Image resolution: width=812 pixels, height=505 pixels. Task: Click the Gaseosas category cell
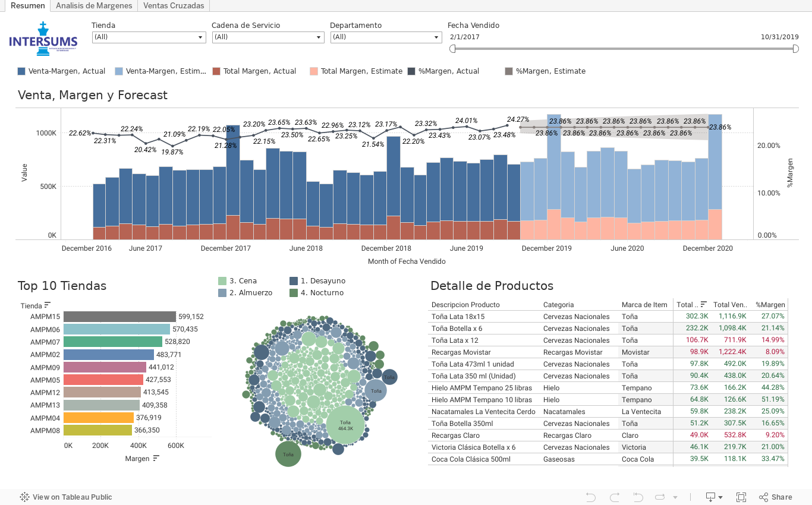click(558, 459)
